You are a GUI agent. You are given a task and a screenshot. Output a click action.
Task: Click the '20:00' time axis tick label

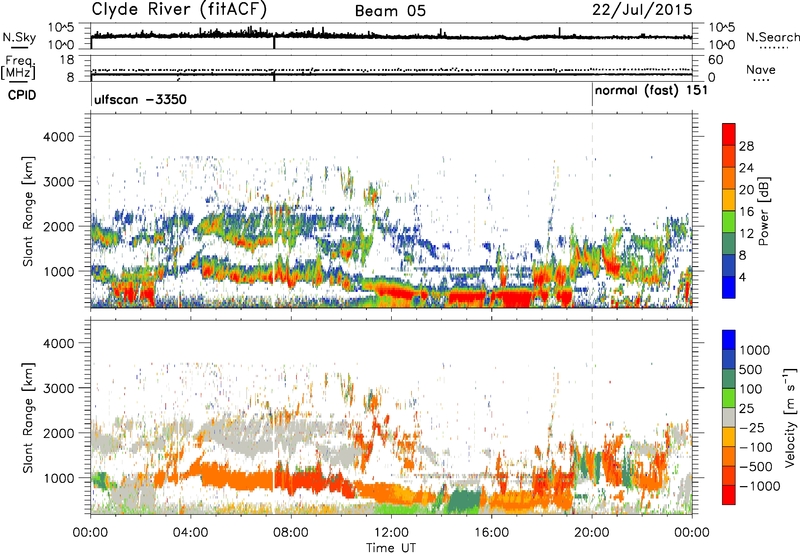592,533
